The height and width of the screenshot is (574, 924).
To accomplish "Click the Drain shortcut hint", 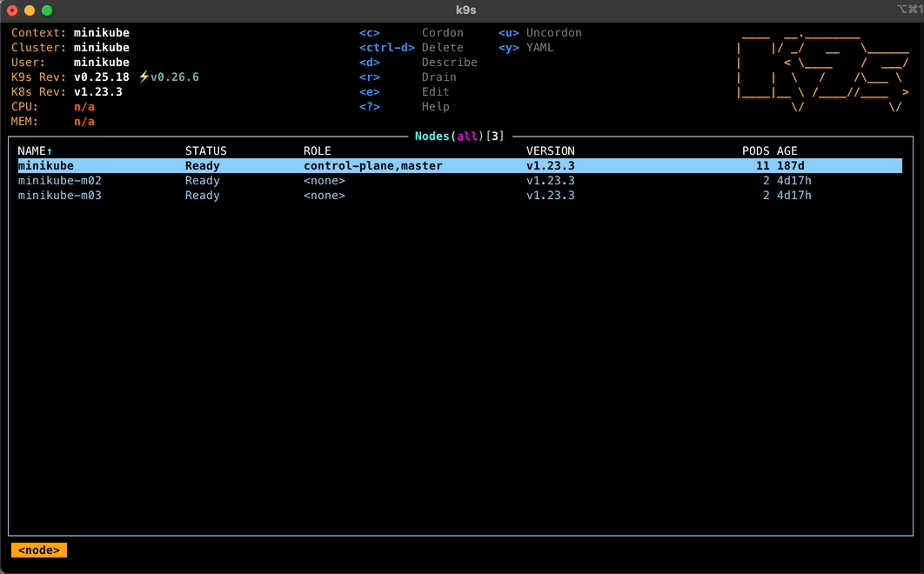I will tap(439, 77).
